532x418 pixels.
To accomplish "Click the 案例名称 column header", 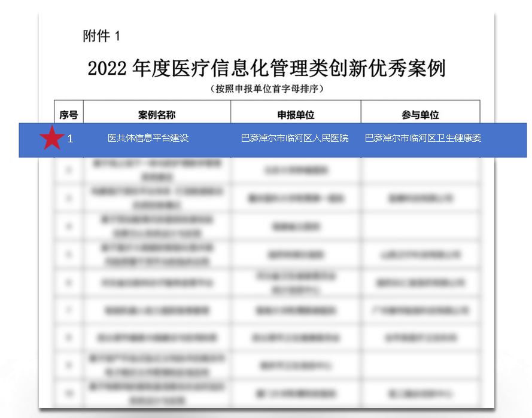I will tap(157, 115).
